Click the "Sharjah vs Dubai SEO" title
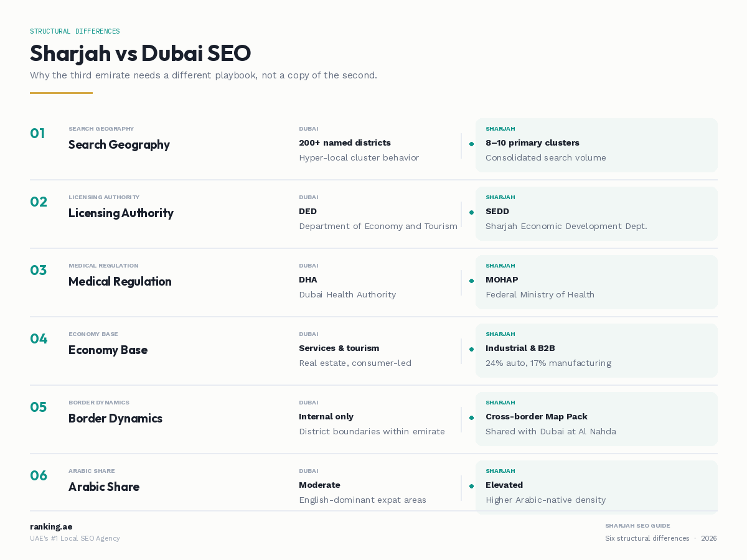The height and width of the screenshot is (560, 747). click(x=140, y=54)
